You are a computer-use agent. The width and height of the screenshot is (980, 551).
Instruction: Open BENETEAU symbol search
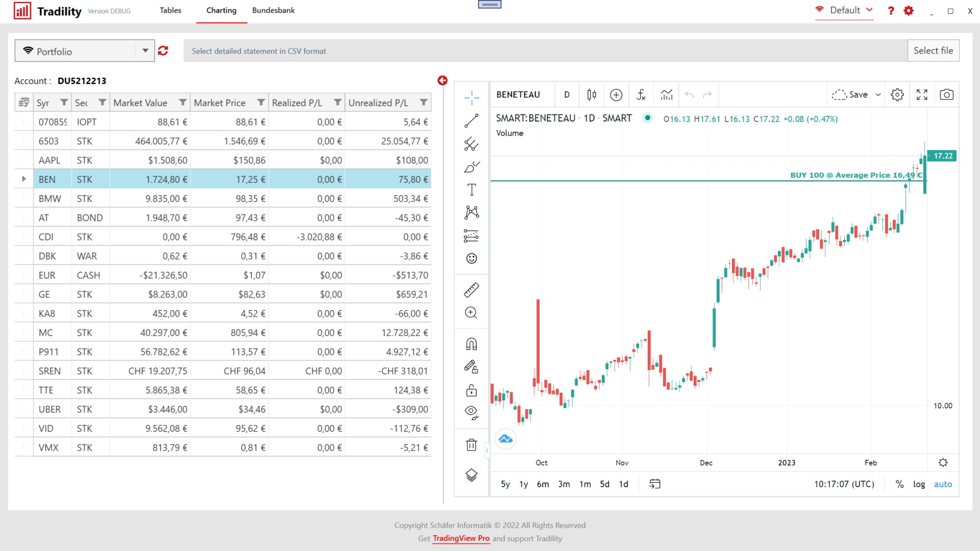tap(518, 94)
